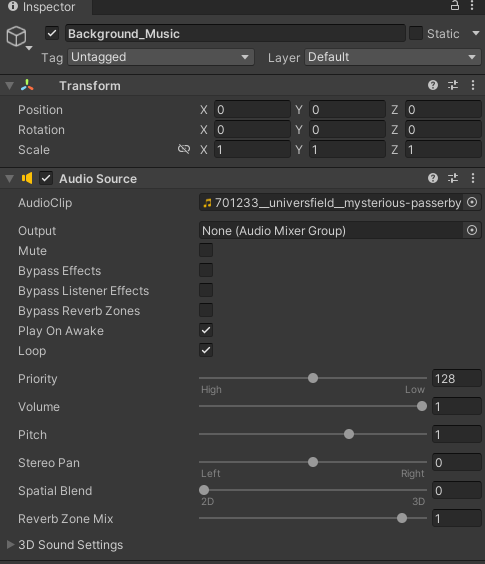Click the Transform header title
The height and width of the screenshot is (564, 485).
[x=90, y=86]
